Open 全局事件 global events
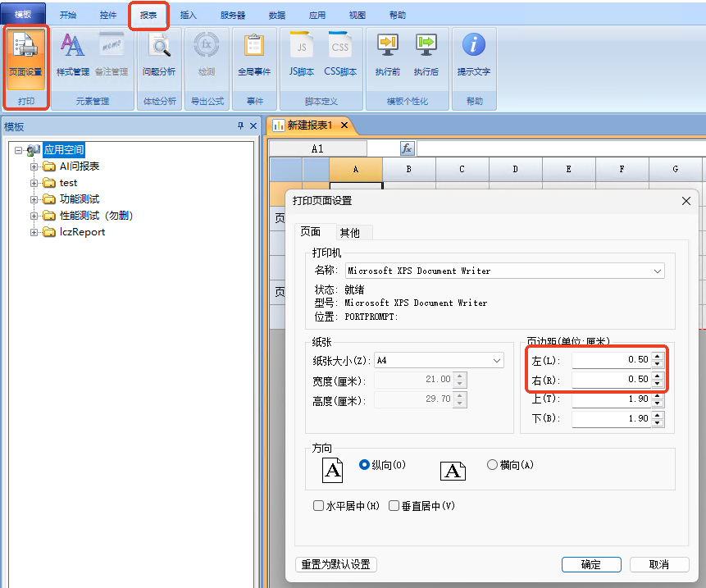 (x=253, y=56)
